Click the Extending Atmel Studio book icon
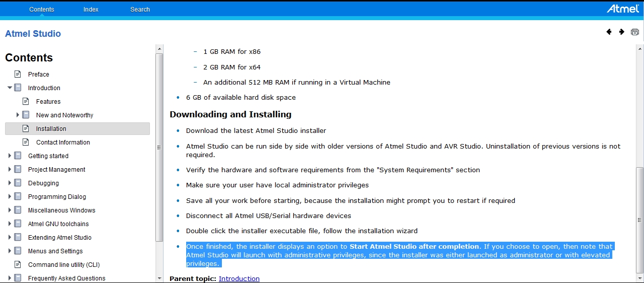Screen dimensions: 644x283 coord(18,237)
